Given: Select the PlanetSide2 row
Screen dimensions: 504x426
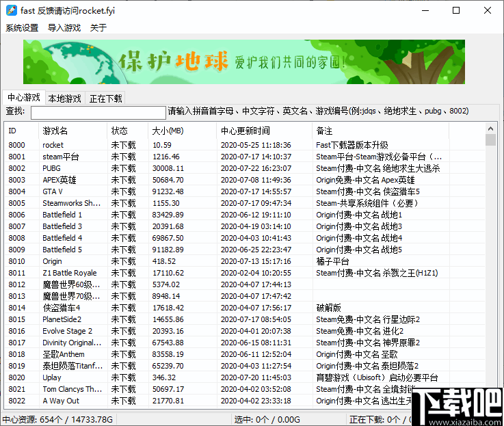Looking at the screenshot, I should click(245, 319).
